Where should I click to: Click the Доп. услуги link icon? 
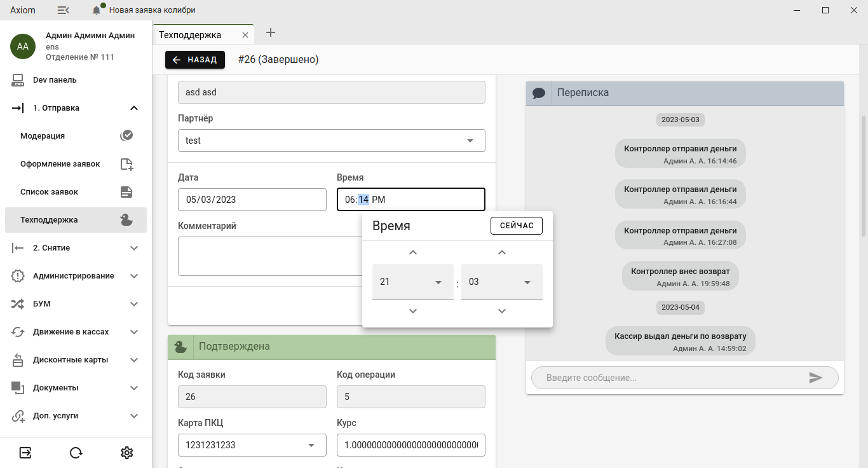(x=18, y=416)
